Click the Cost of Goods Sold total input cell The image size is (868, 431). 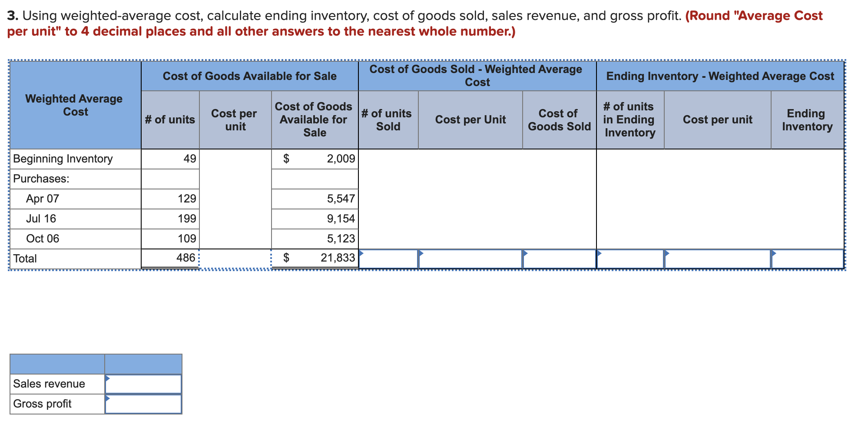point(559,259)
